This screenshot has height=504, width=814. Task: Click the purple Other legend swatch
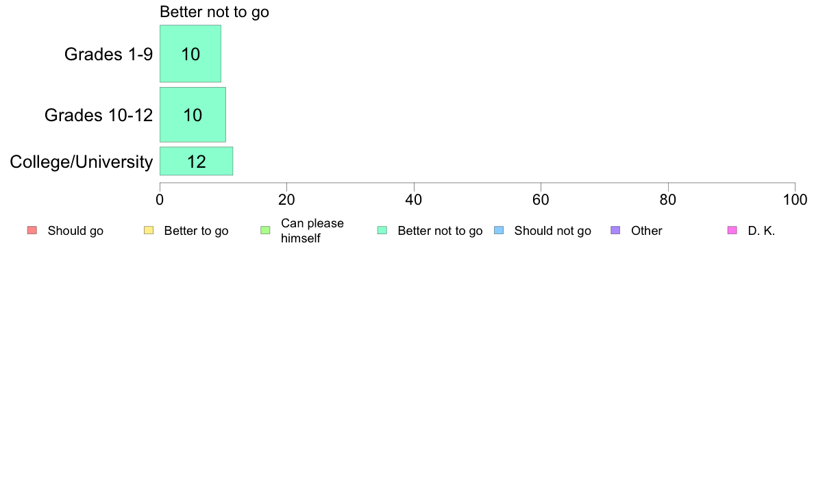click(x=615, y=231)
